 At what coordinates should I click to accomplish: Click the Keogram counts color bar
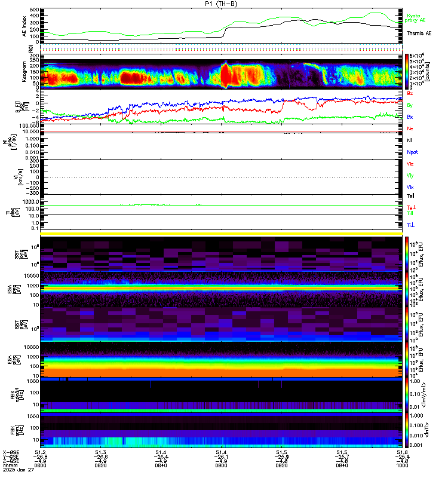(x=407, y=71)
